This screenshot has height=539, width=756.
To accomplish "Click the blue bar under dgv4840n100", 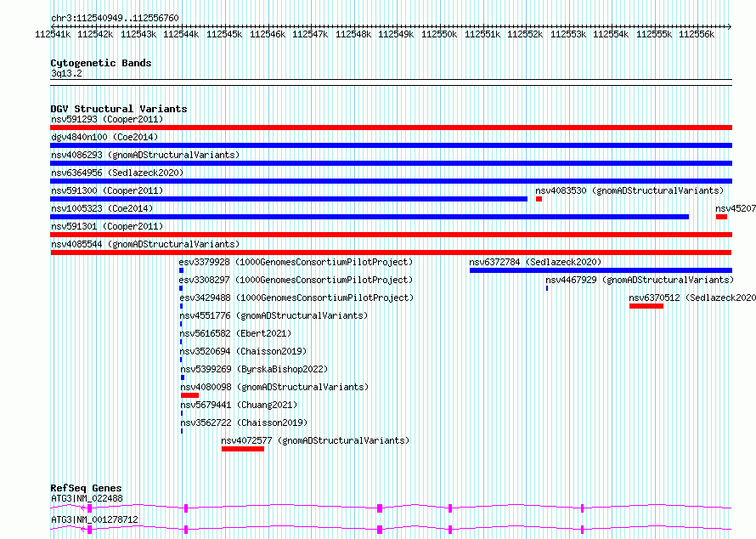I will 391,145.
